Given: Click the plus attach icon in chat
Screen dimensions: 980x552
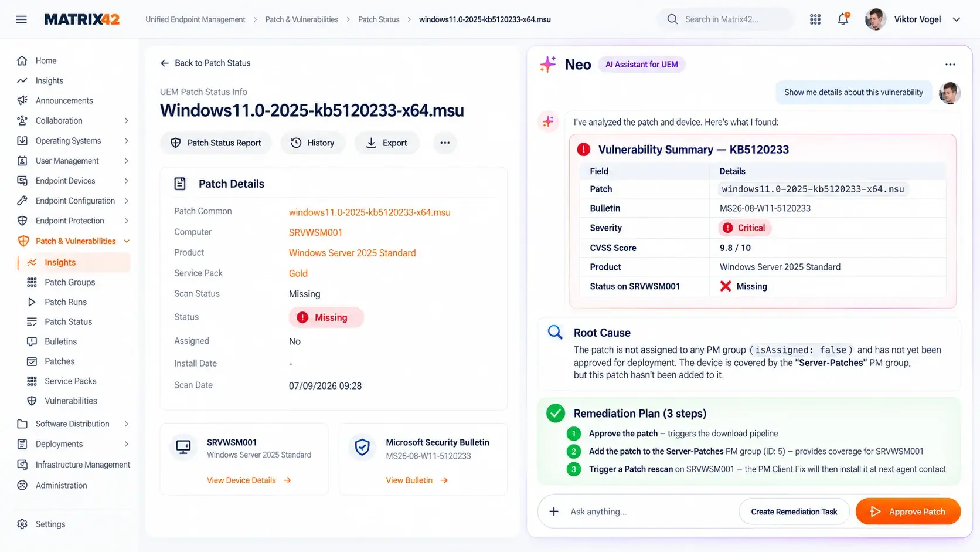Looking at the screenshot, I should tap(553, 512).
